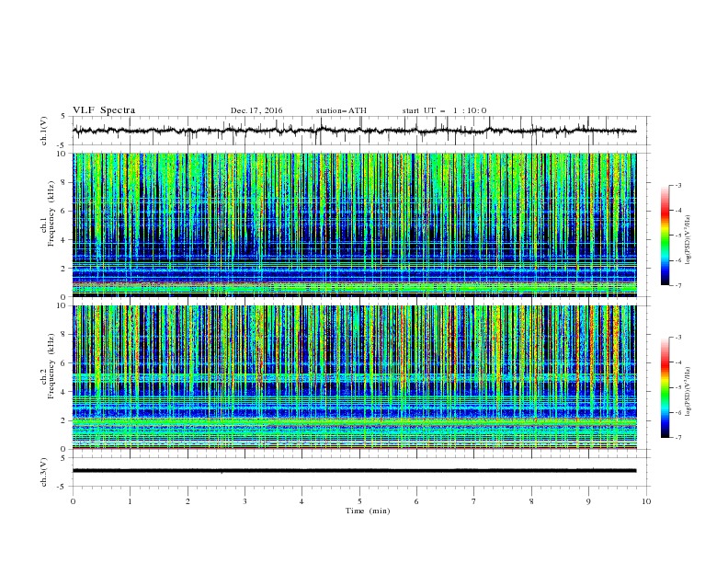Click the ch.1(V) waveform axis label
Viewport: 728px width, 563px height.
[x=44, y=131]
